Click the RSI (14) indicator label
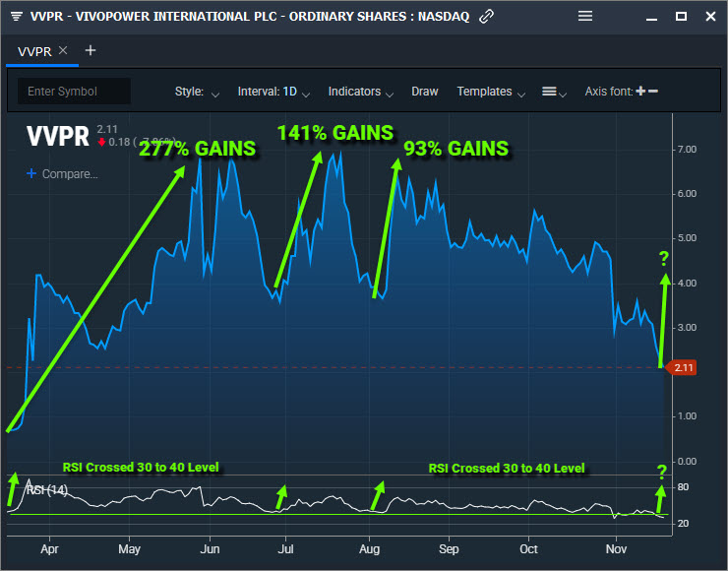The width and height of the screenshot is (728, 571). [47, 489]
